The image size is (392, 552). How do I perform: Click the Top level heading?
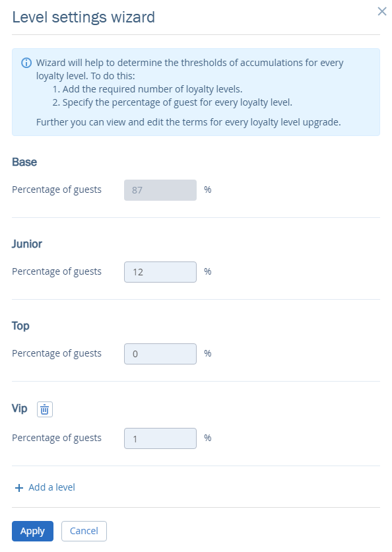pyautogui.click(x=20, y=326)
